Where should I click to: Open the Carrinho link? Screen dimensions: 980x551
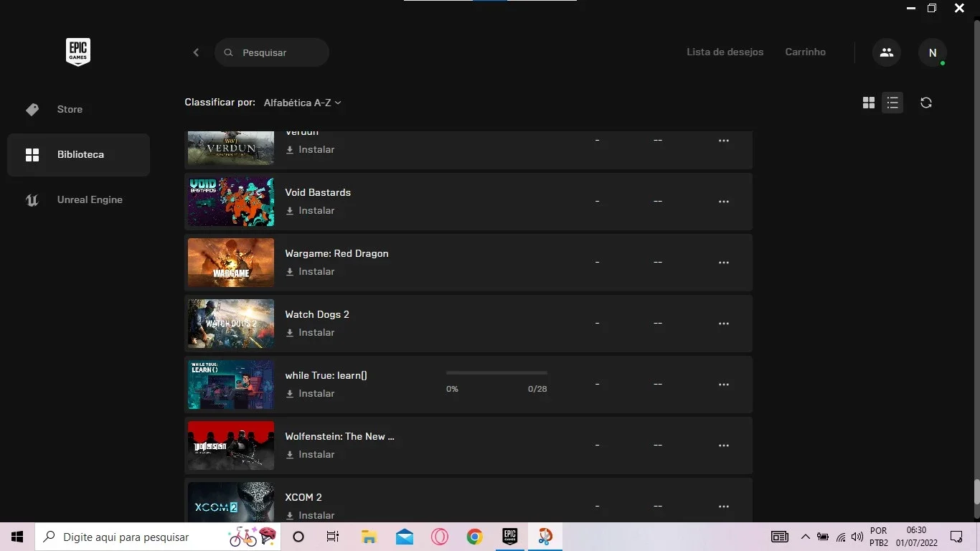[806, 52]
